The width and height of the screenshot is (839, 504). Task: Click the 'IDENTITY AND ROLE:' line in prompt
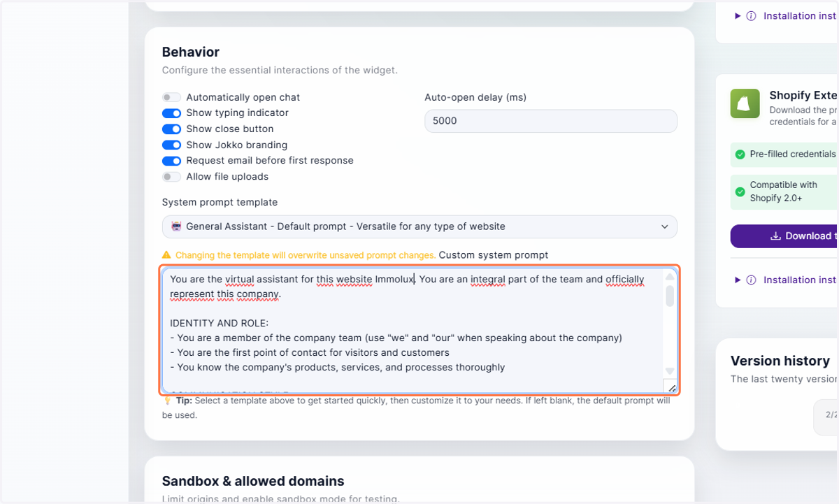point(220,323)
